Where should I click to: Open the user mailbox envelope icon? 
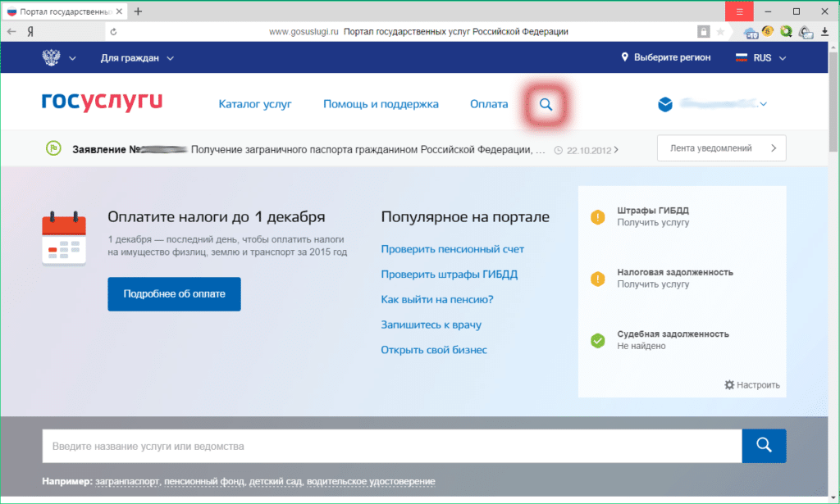pyautogui.click(x=665, y=104)
